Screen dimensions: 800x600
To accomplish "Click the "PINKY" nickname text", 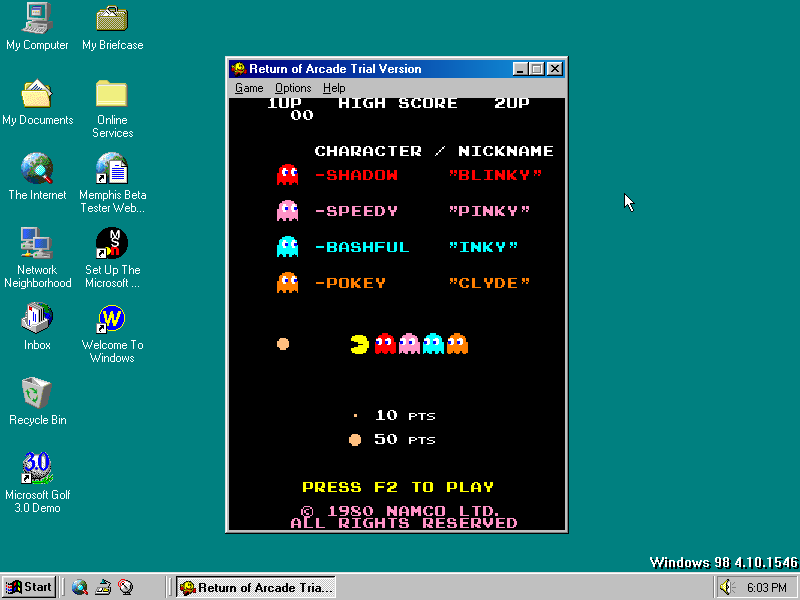I will pyautogui.click(x=489, y=211).
